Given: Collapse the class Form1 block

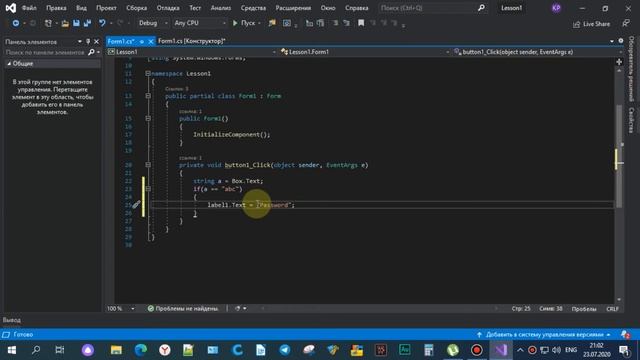Looking at the screenshot, I should [148, 96].
